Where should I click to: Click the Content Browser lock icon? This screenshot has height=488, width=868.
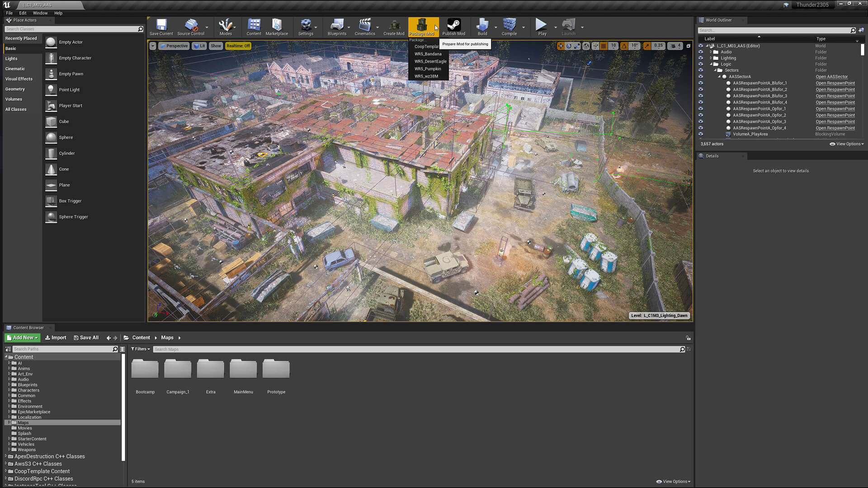(x=688, y=338)
